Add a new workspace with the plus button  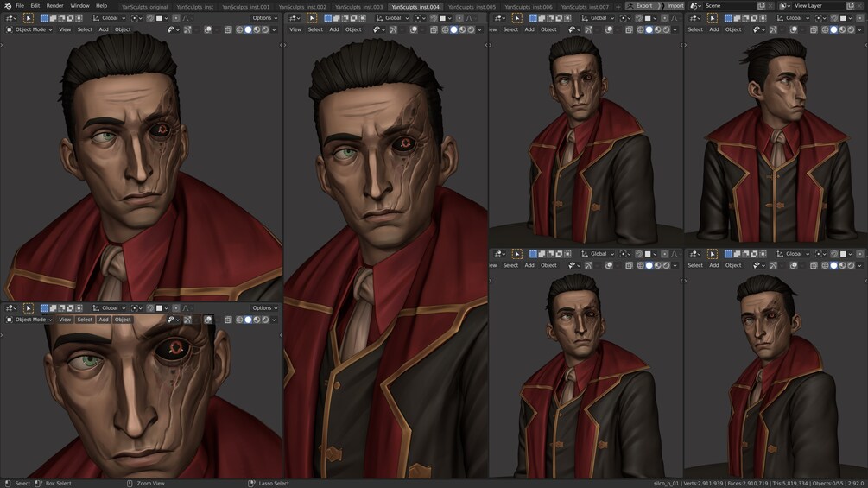[618, 7]
